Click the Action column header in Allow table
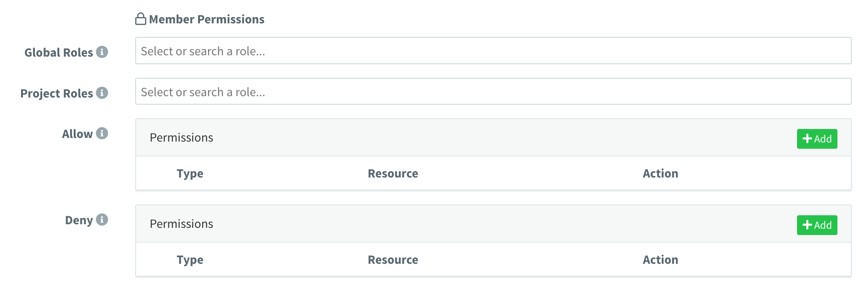 pyautogui.click(x=660, y=173)
